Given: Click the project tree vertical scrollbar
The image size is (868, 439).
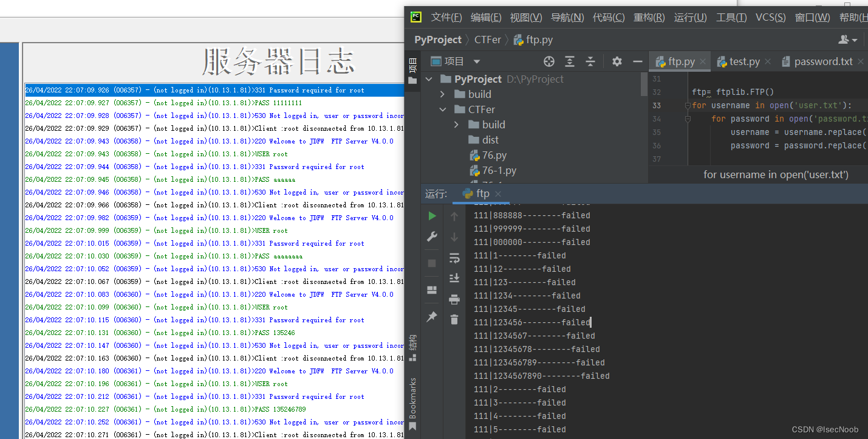Looking at the screenshot, I should 644,84.
